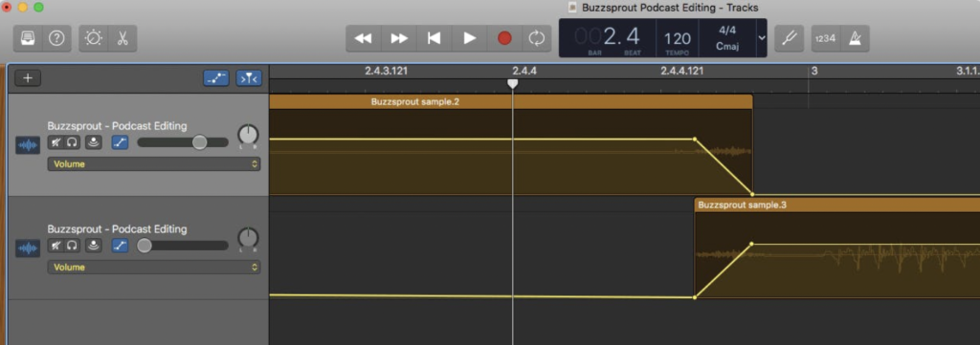Toggle the 1234 Count-in button
This screenshot has width=980, height=345.
(825, 38)
